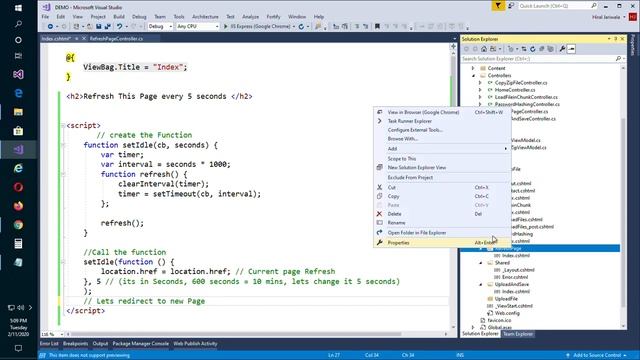This screenshot has height=360, width=640.
Task: Collapse the Shared folder
Action: pyautogui.click(x=481, y=263)
